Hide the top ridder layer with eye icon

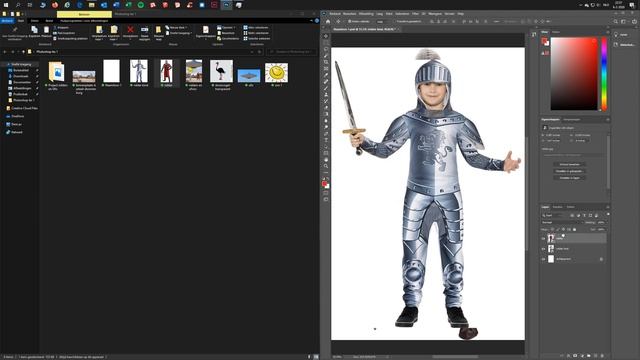pos(543,238)
